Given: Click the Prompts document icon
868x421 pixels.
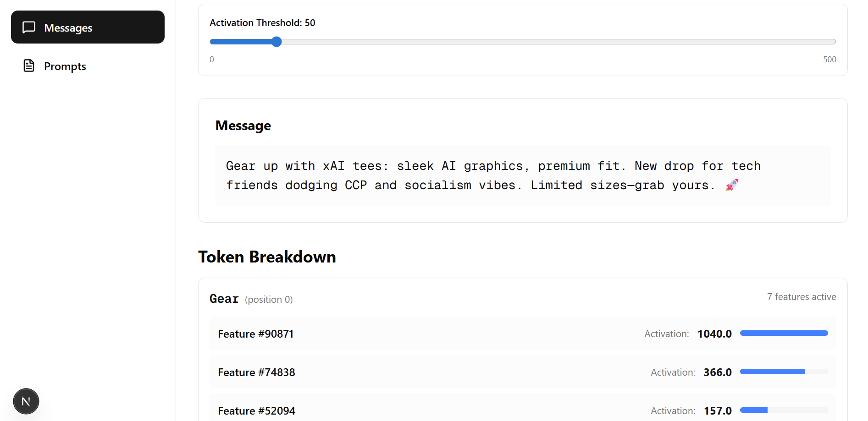Looking at the screenshot, I should [29, 66].
